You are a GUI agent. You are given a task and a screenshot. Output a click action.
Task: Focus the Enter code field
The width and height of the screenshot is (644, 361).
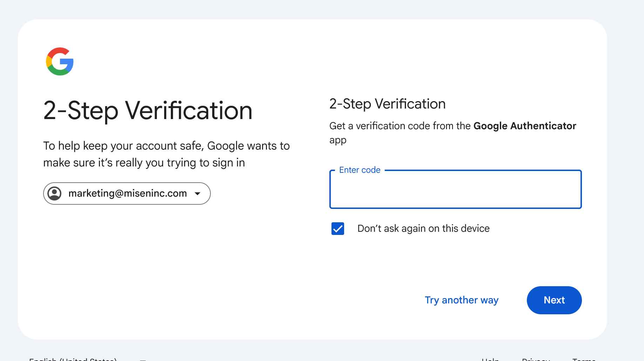coord(456,189)
